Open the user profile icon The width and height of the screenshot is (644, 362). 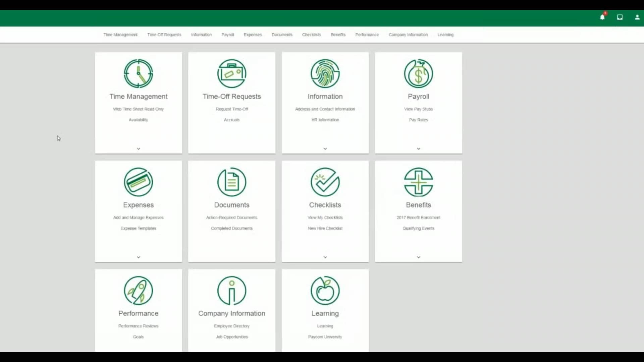[636, 17]
